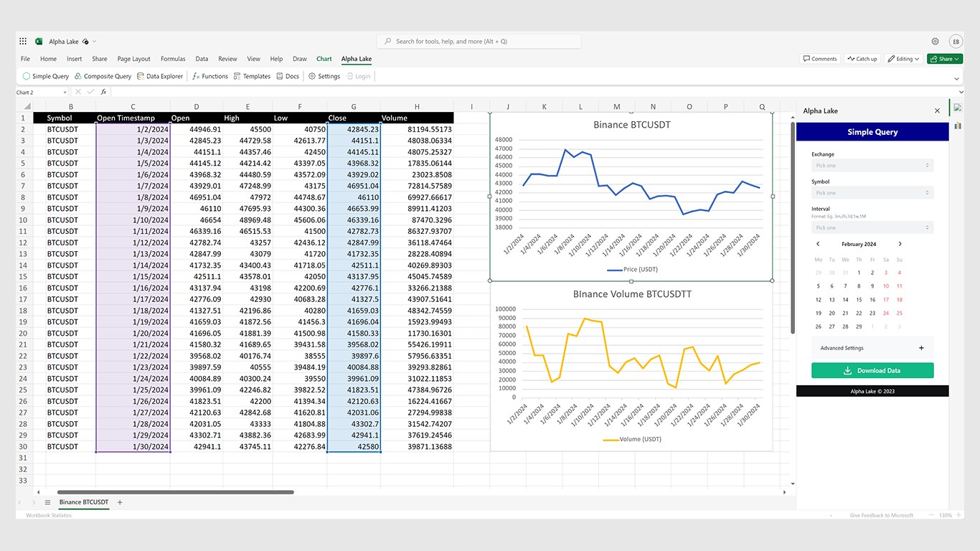980x551 pixels.
Task: Click the Search for tools box
Action: [x=479, y=42]
